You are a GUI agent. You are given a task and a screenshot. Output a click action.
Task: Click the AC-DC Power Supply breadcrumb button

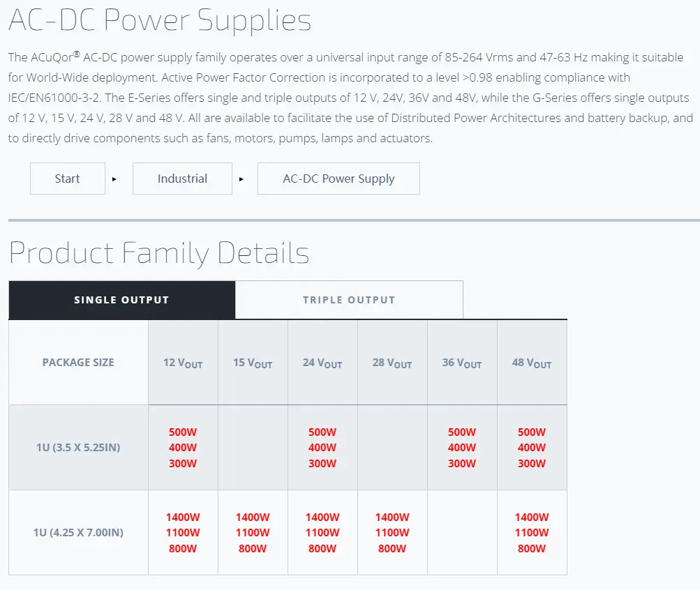pyautogui.click(x=338, y=179)
